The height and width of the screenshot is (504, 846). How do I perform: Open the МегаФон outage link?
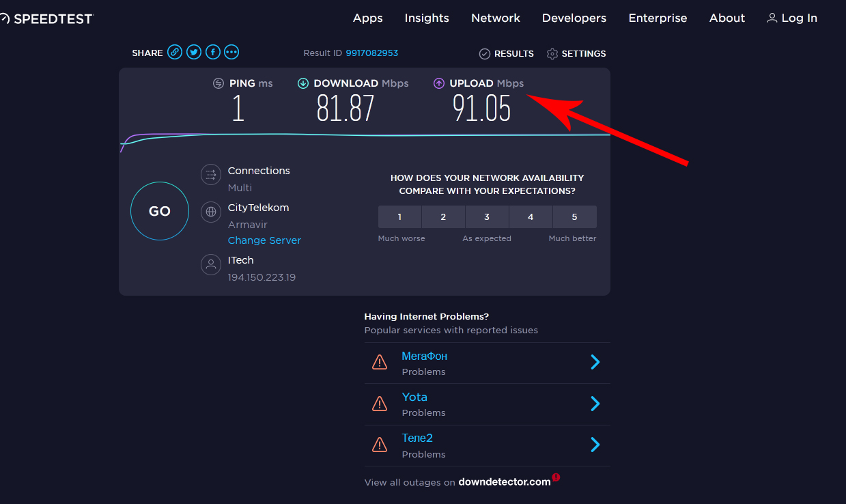(425, 356)
